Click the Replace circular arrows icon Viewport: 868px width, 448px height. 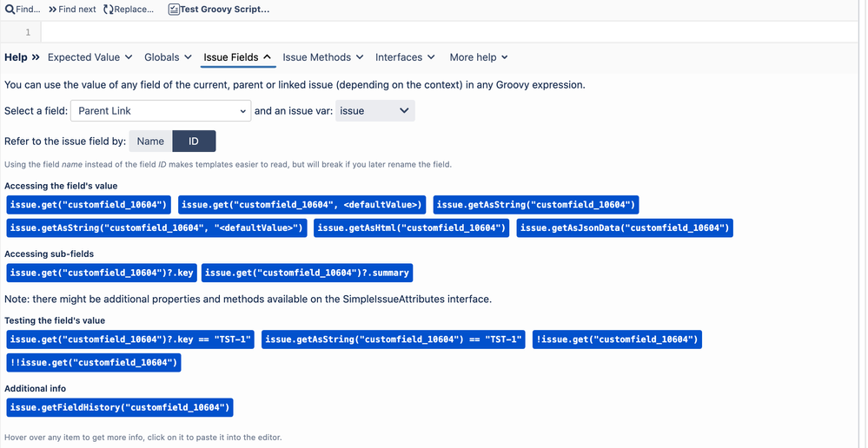tap(108, 10)
